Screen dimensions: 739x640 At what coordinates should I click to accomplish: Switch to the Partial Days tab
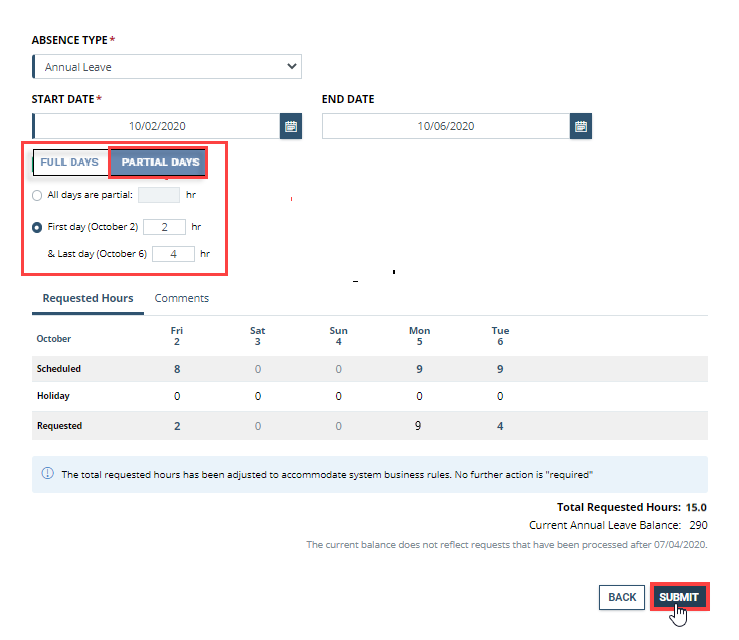click(160, 162)
